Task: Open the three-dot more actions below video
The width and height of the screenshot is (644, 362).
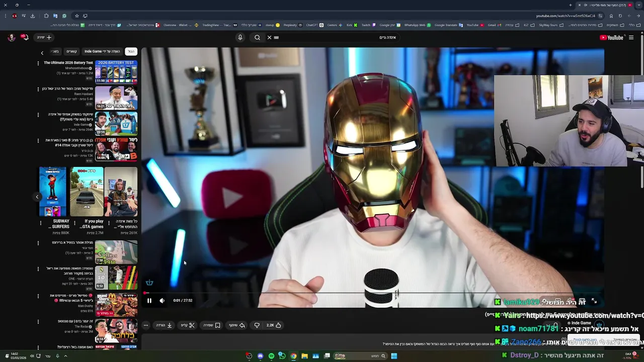Action: [146, 325]
